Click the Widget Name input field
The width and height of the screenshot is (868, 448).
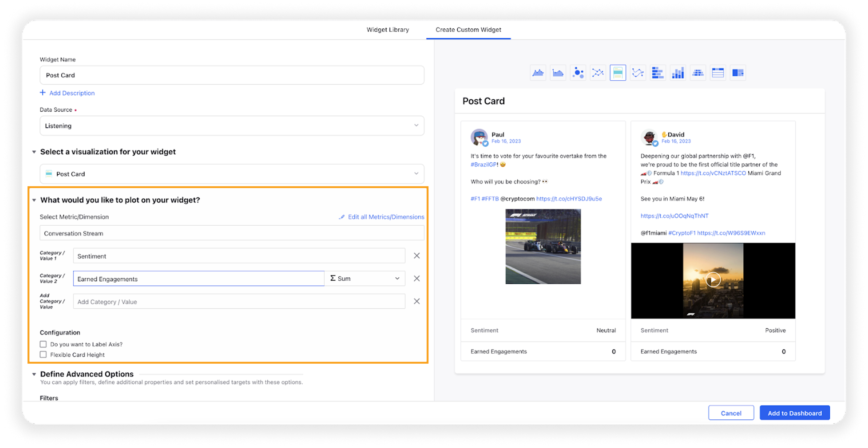pyautogui.click(x=232, y=75)
